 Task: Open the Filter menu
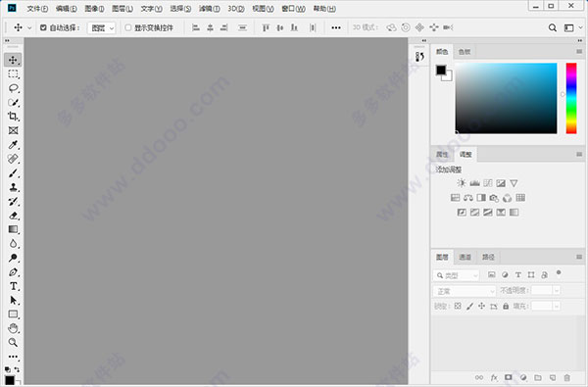(x=210, y=8)
